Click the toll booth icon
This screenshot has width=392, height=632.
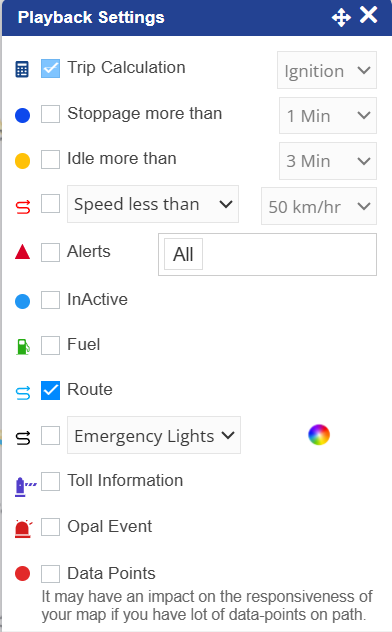(x=25, y=486)
